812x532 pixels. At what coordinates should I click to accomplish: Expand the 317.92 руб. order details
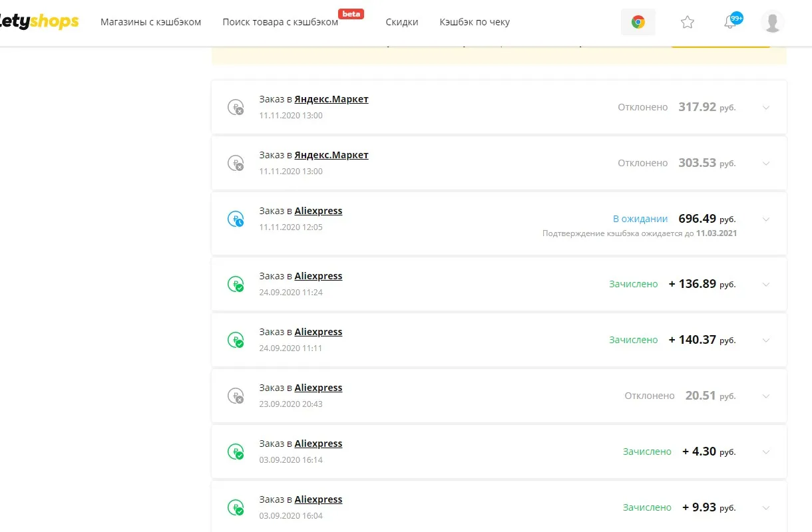[x=765, y=108]
